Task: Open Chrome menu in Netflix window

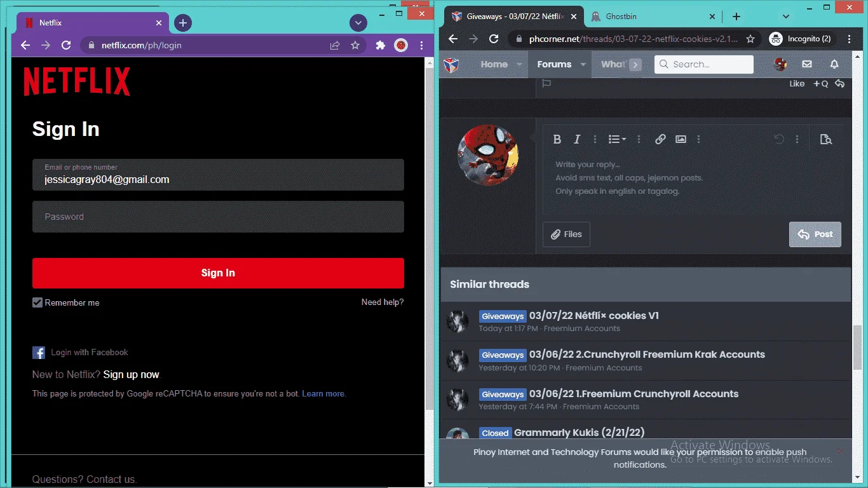Action: click(421, 45)
